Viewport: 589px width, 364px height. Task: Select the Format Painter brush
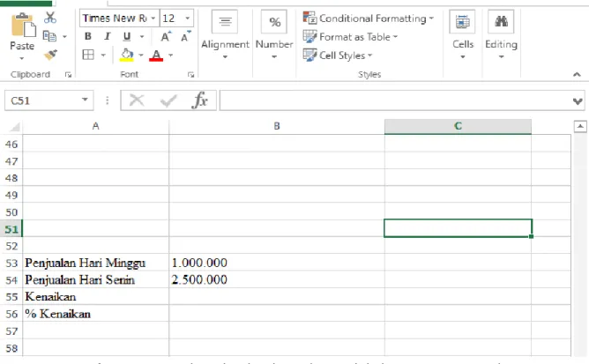point(50,55)
